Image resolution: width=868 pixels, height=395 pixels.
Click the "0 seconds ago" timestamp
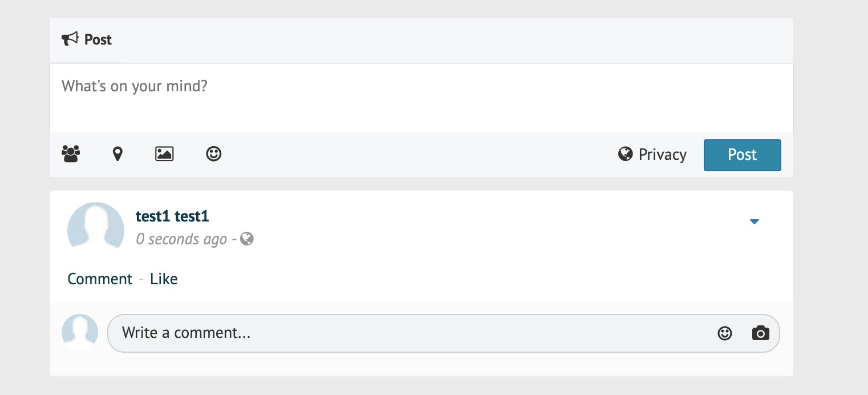pos(181,239)
